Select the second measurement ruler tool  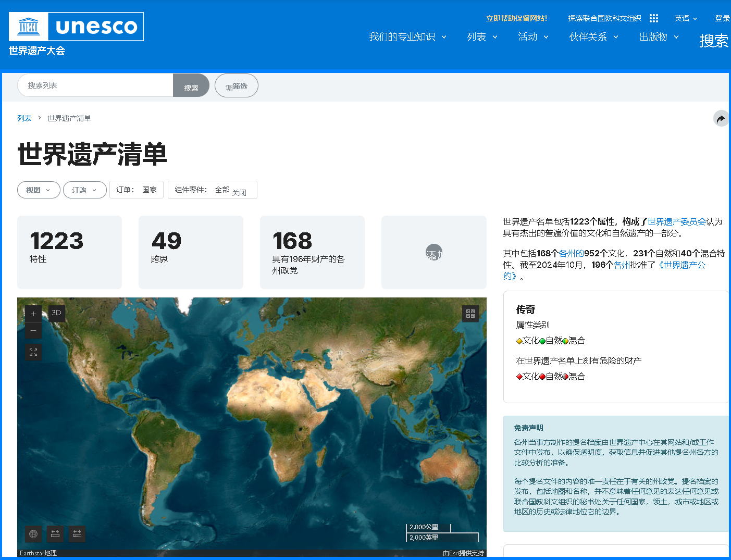point(77,534)
